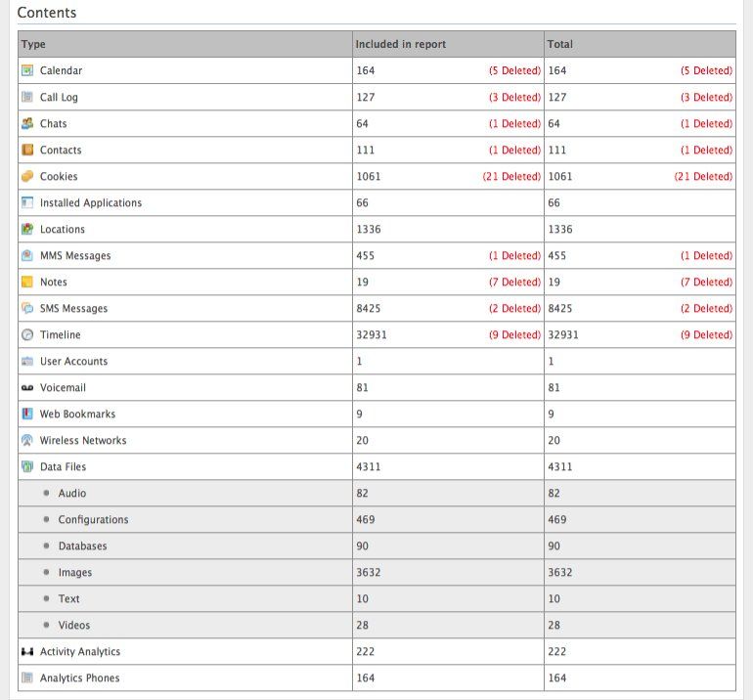Click the Call Log icon
The height and width of the screenshot is (700, 753).
[x=27, y=97]
